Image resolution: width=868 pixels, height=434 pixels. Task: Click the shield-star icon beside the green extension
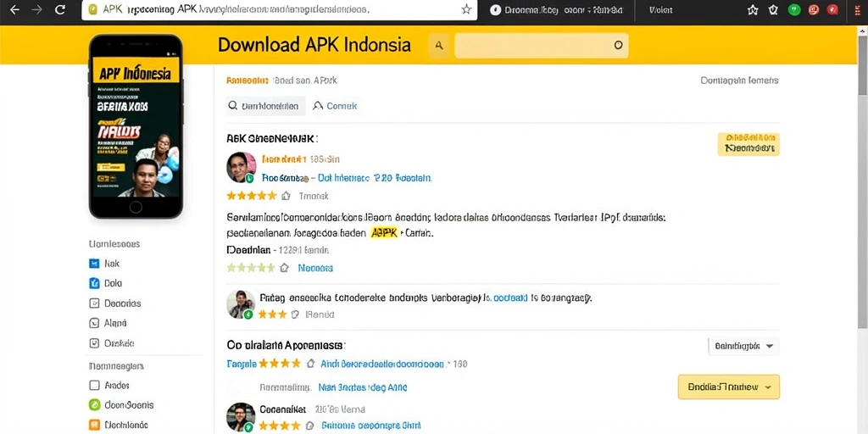tap(774, 10)
